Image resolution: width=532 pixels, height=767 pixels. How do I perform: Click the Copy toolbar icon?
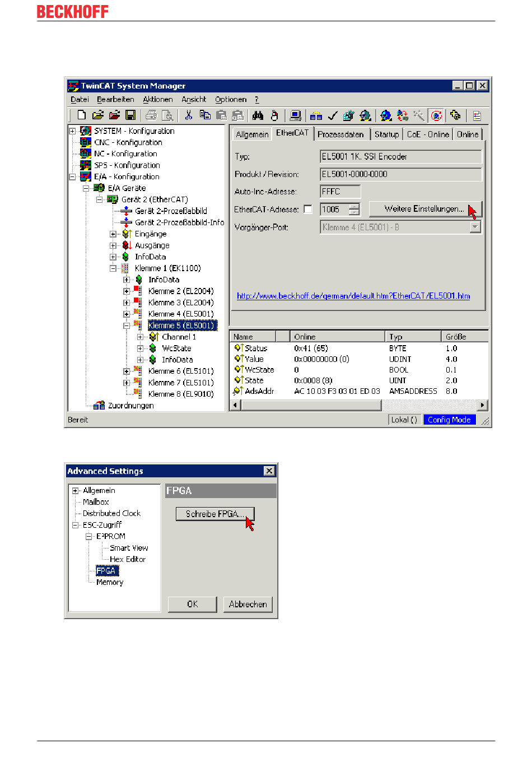205,115
